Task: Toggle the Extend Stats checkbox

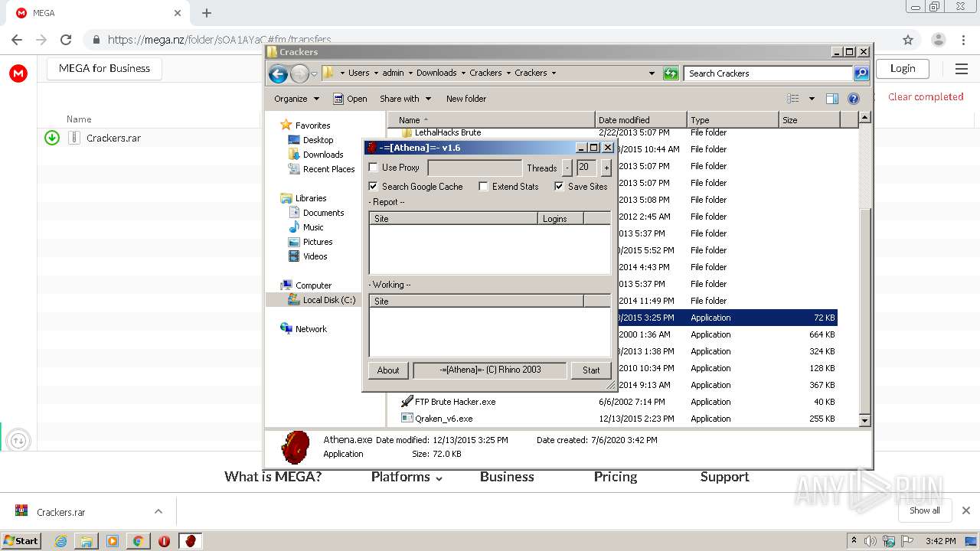Action: (x=483, y=187)
